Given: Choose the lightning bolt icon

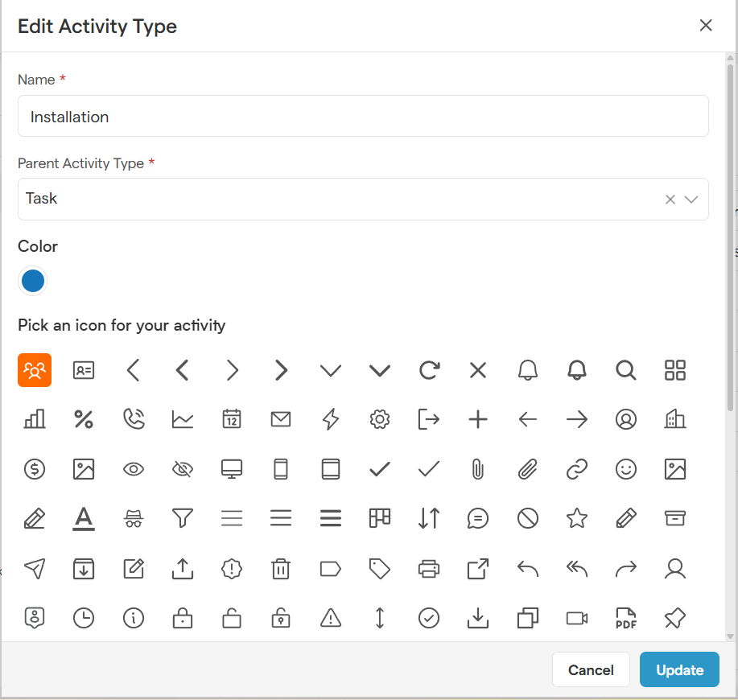Looking at the screenshot, I should click(330, 419).
